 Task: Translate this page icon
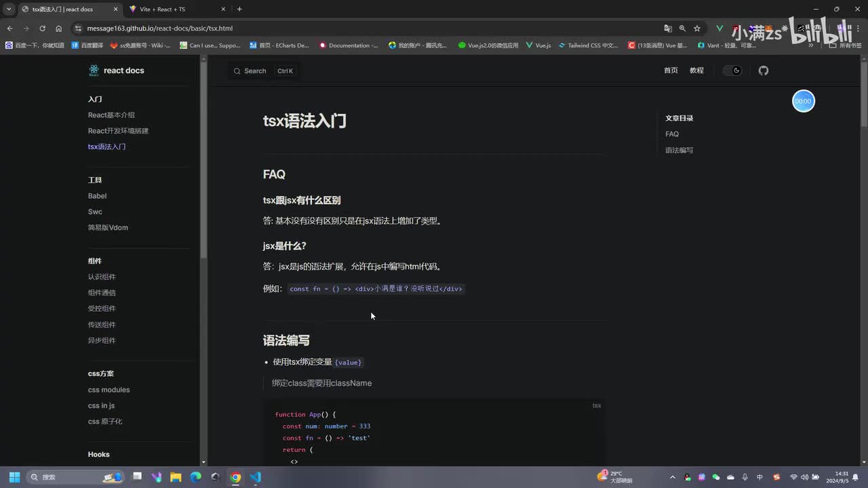[668, 28]
